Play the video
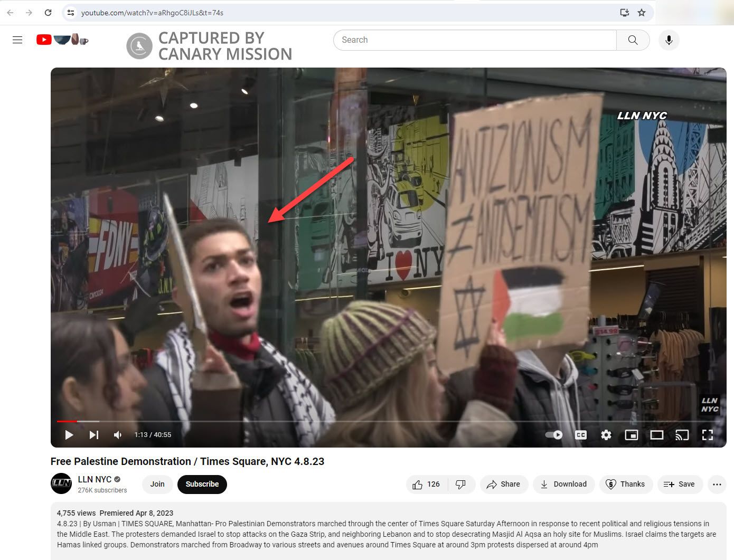The width and height of the screenshot is (734, 560). click(69, 435)
